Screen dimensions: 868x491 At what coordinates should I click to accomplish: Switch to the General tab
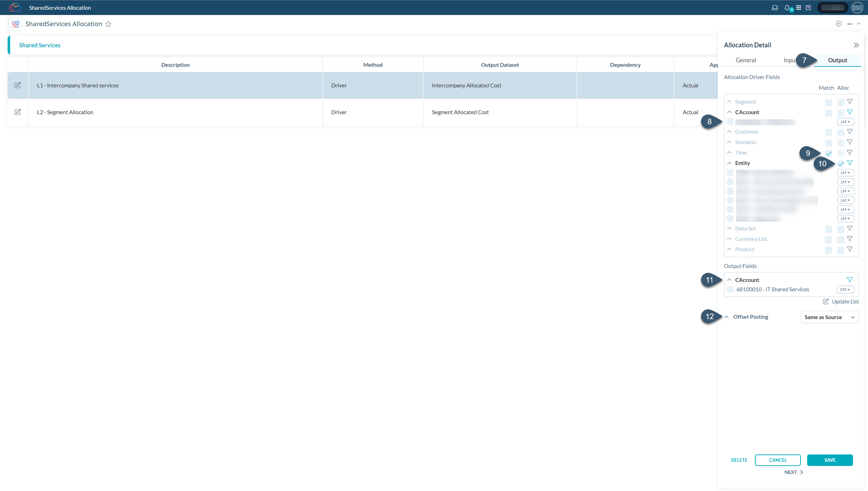[x=746, y=60]
